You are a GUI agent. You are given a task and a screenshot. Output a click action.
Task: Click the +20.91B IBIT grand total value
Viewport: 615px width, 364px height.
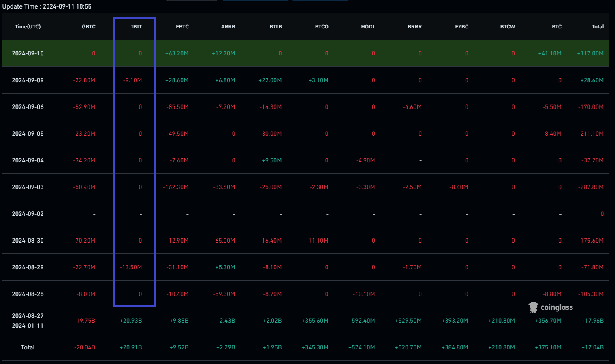click(x=130, y=347)
